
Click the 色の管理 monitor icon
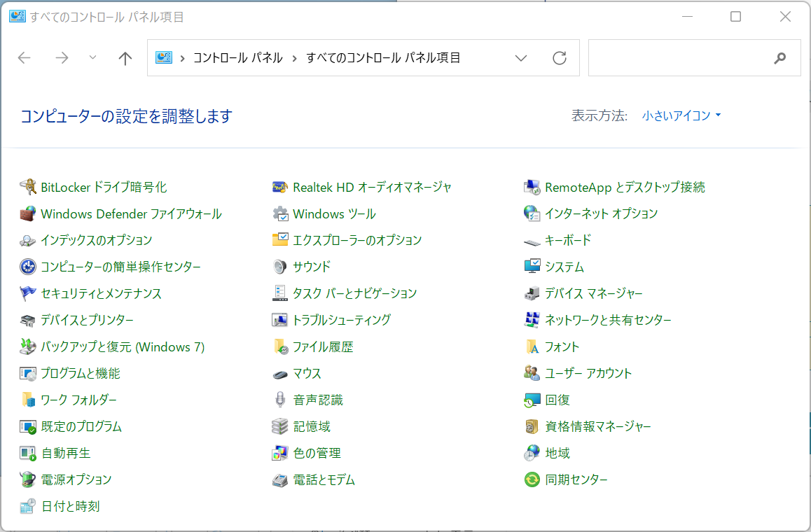pyautogui.click(x=280, y=453)
